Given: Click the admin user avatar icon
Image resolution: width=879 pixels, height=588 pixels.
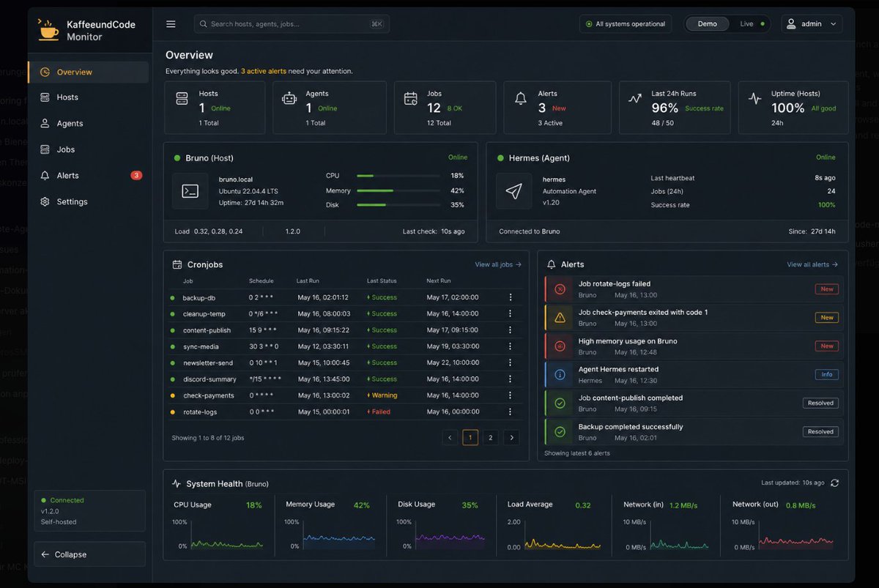Looking at the screenshot, I should coord(791,24).
